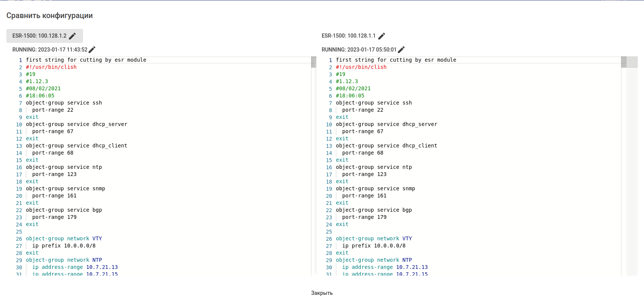644x308 pixels.
Task: Click 'object-group network NTP' in 100.128.1.1 config
Action: tap(374, 260)
